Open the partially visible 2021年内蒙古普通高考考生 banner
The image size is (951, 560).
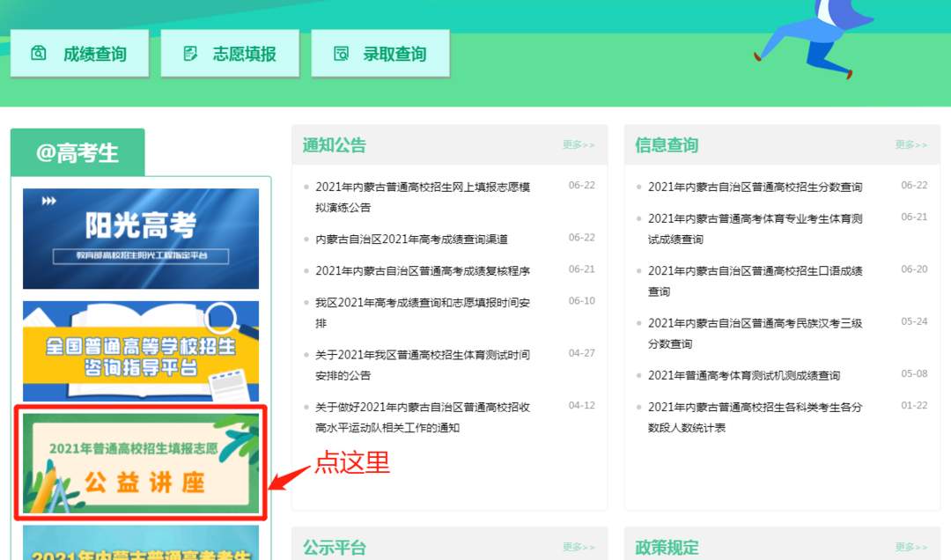click(x=141, y=543)
